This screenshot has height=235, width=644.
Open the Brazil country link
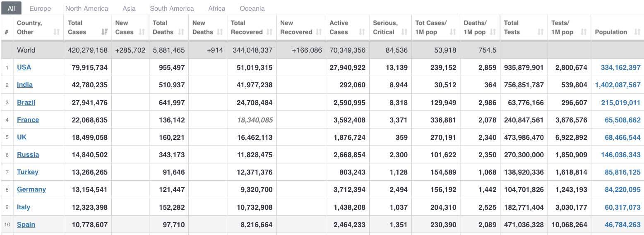[26, 102]
